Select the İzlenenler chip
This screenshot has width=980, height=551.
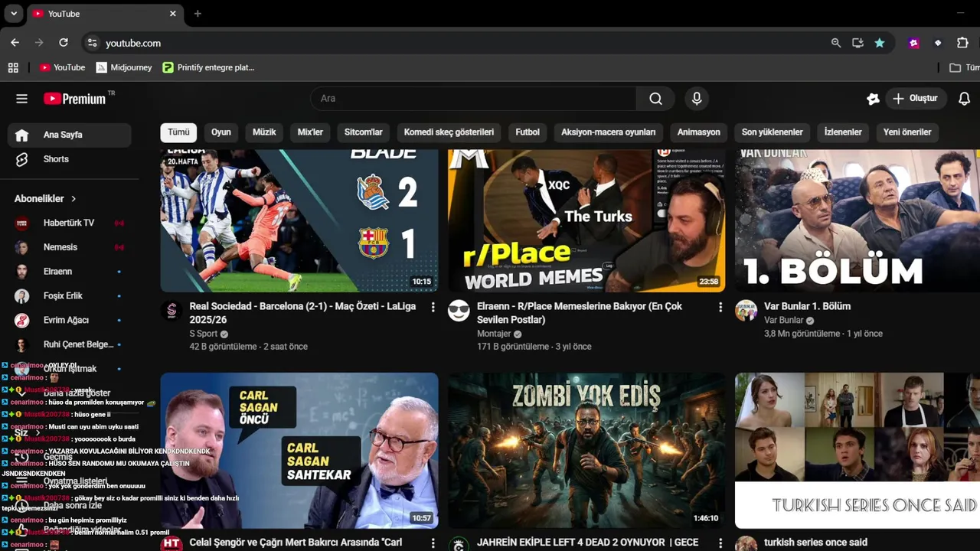(843, 132)
